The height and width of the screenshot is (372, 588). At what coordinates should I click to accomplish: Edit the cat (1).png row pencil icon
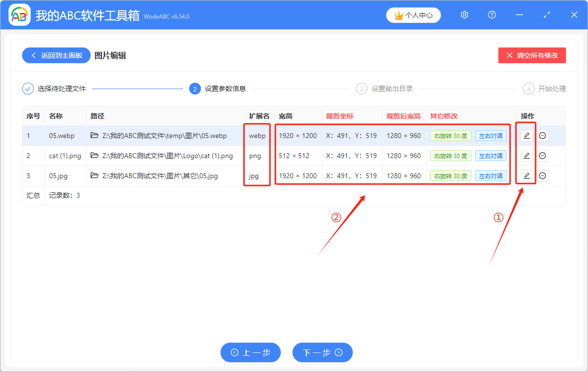[x=527, y=156]
